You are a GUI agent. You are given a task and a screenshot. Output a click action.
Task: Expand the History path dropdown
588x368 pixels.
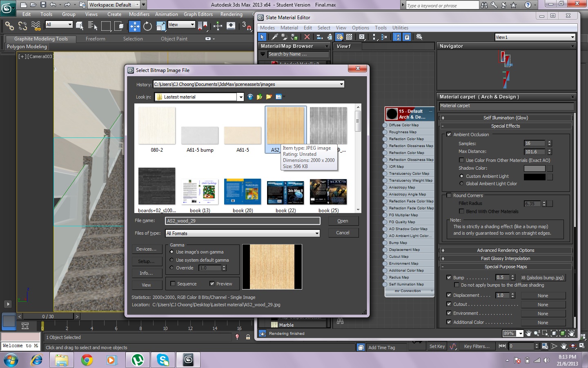click(x=341, y=84)
